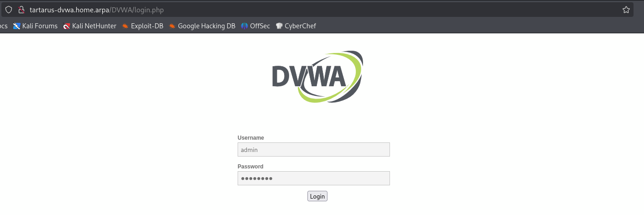Visit the OffSec bookmark label

[260, 26]
